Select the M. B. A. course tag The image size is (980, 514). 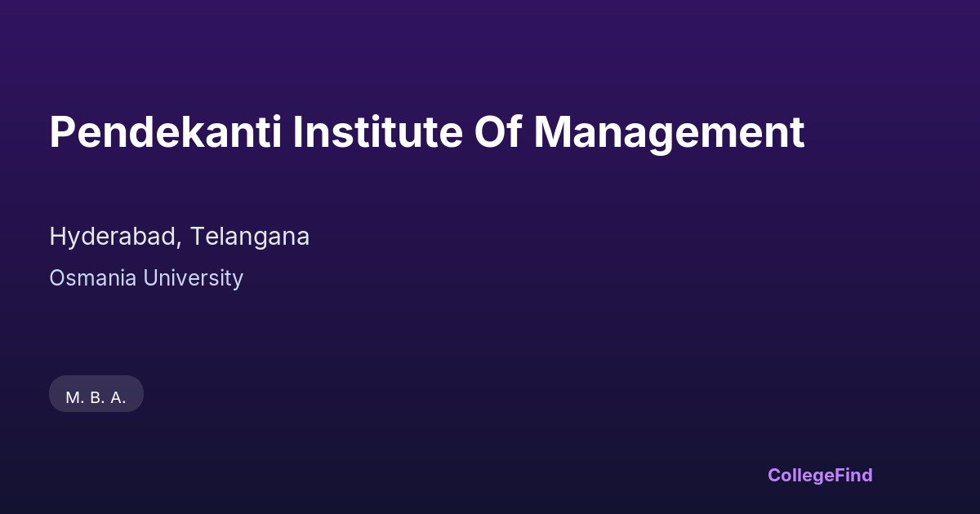[x=96, y=397]
